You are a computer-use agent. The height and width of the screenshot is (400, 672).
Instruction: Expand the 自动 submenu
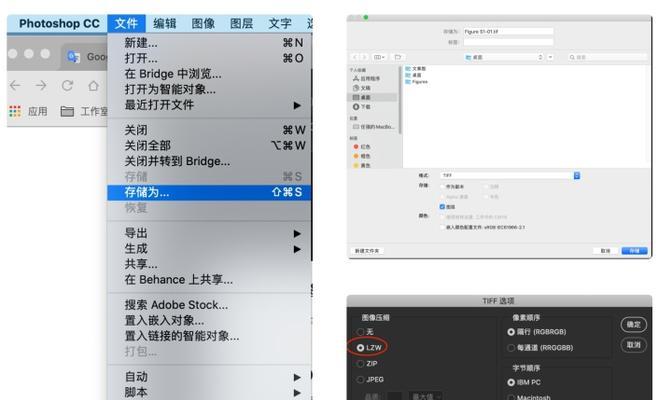(x=297, y=377)
